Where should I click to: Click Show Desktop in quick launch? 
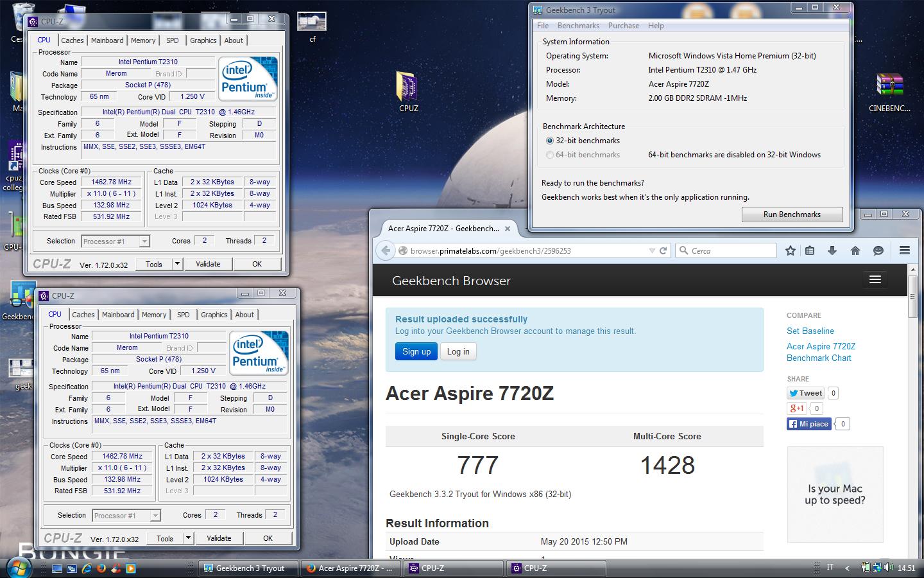[x=56, y=568]
